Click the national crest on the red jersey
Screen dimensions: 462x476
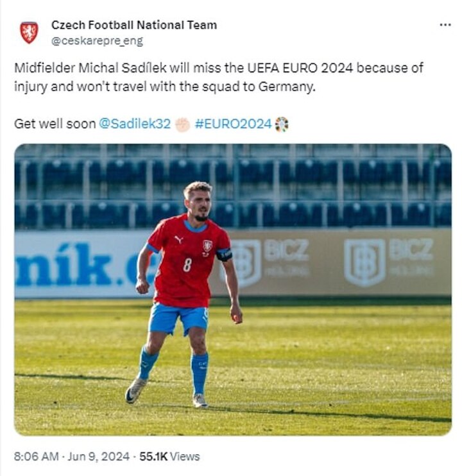coord(207,246)
